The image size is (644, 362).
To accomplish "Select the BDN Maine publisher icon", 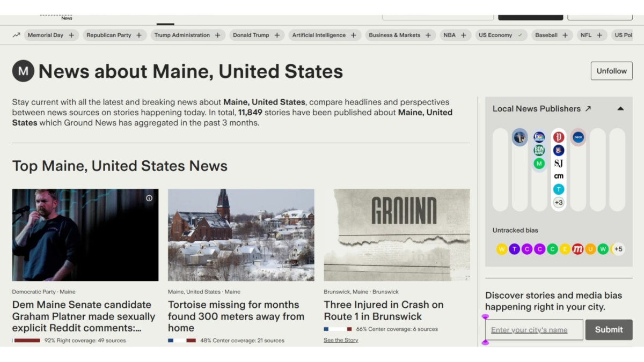I will (539, 150).
